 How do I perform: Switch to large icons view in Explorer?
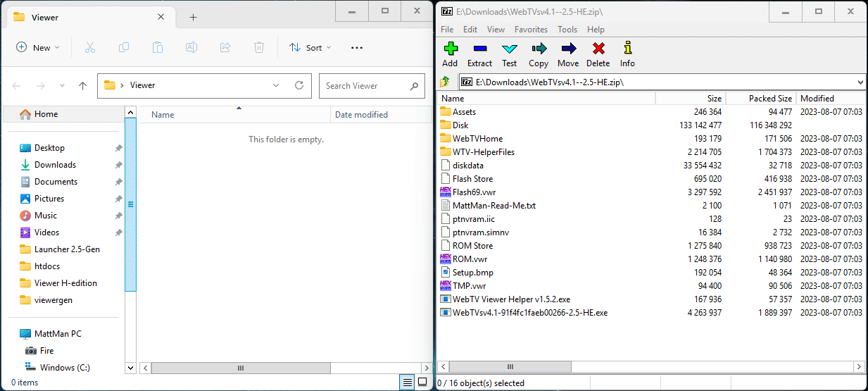pyautogui.click(x=422, y=382)
